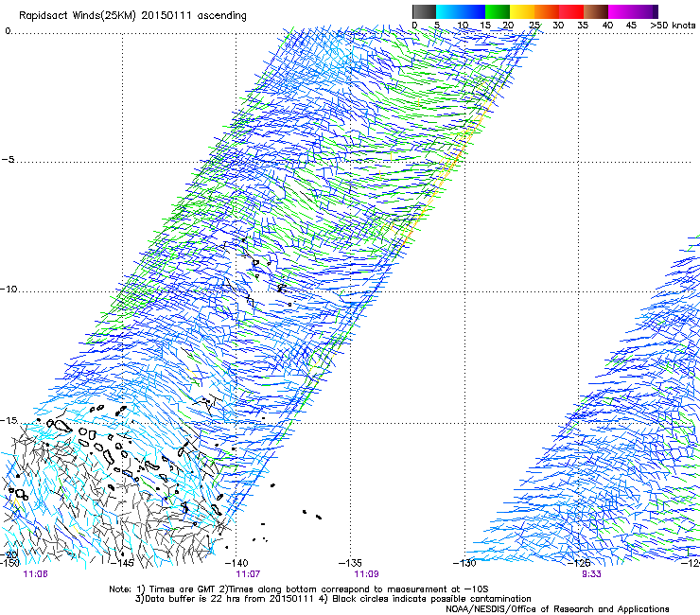Select the cyan-blue 5-15 knots color swatch
700x615 pixels.
point(461,11)
